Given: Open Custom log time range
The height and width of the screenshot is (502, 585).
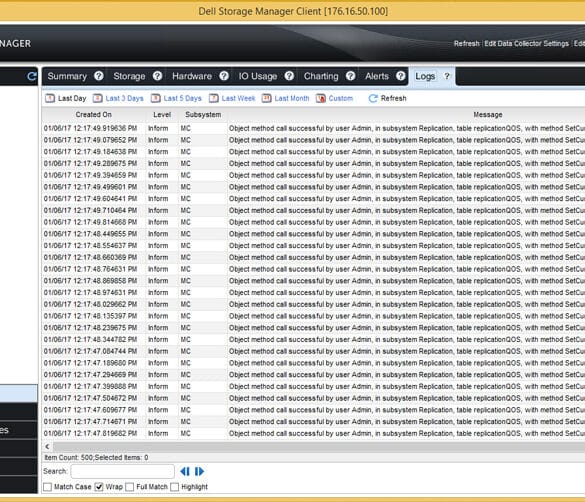Looking at the screenshot, I should point(341,98).
